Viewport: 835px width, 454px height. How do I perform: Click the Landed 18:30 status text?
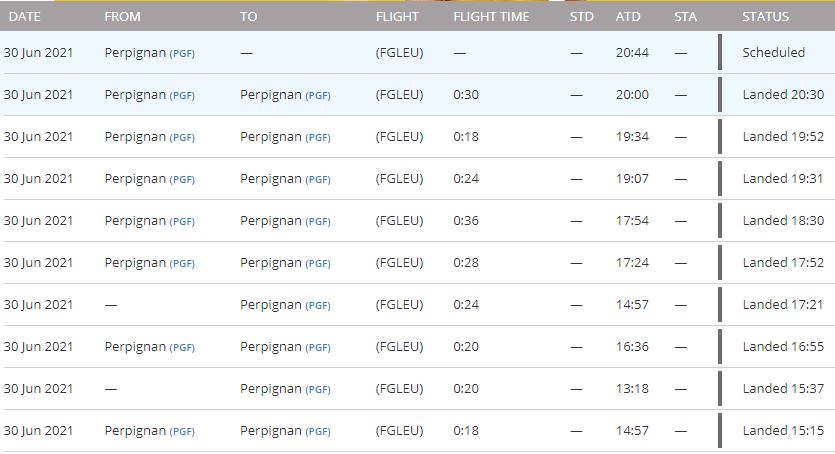[x=783, y=221]
